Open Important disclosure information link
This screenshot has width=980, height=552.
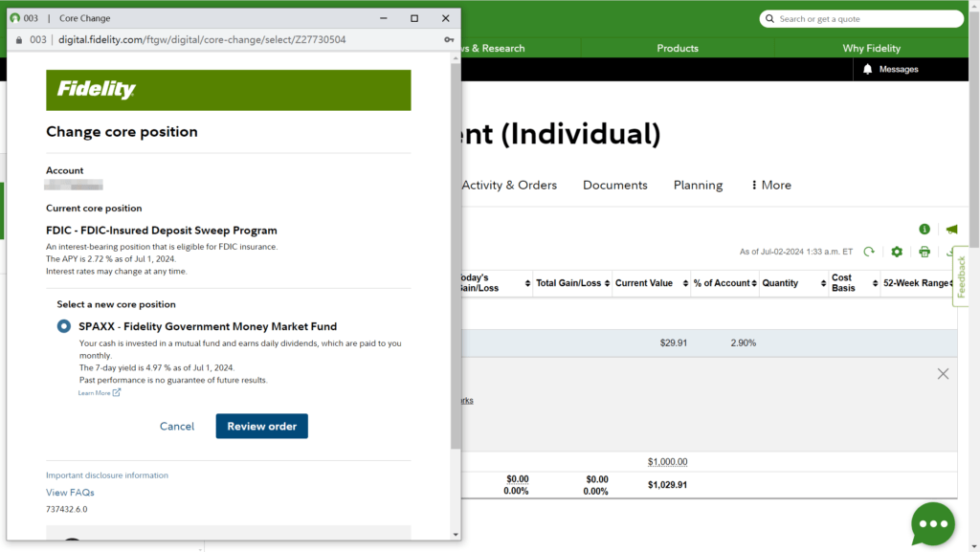click(x=107, y=475)
